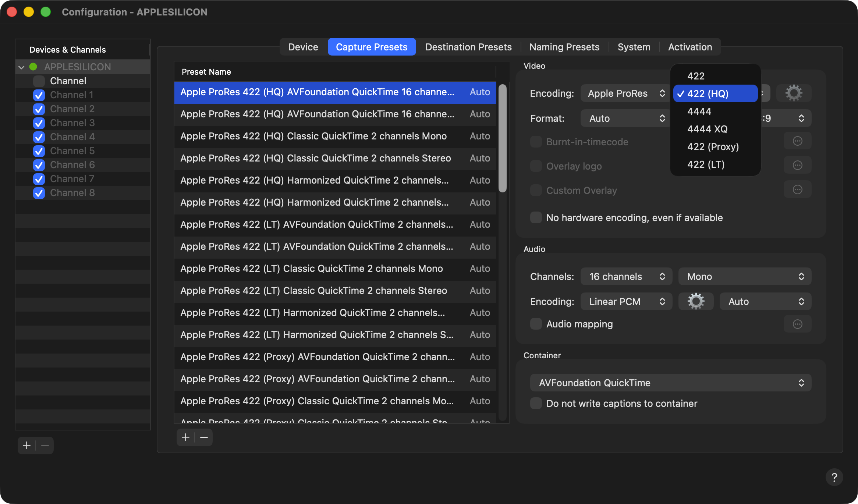Go to the Naming Presets tab
The image size is (858, 504).
click(x=564, y=47)
